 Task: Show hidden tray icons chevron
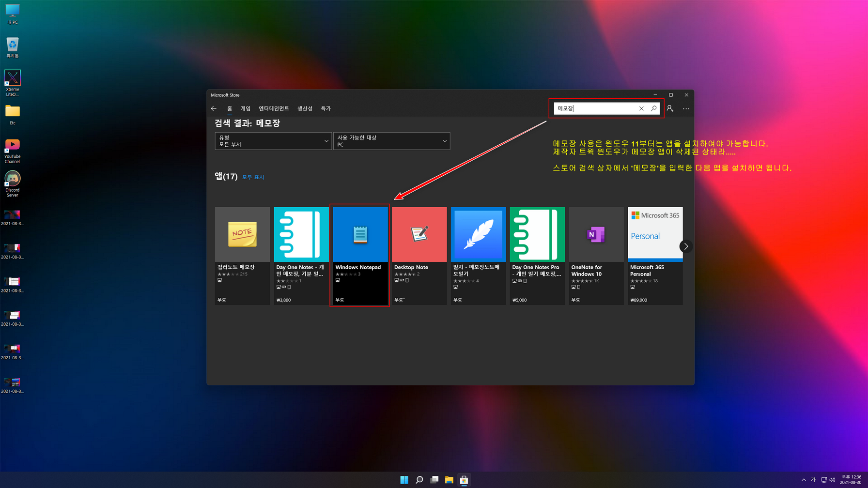click(x=804, y=480)
